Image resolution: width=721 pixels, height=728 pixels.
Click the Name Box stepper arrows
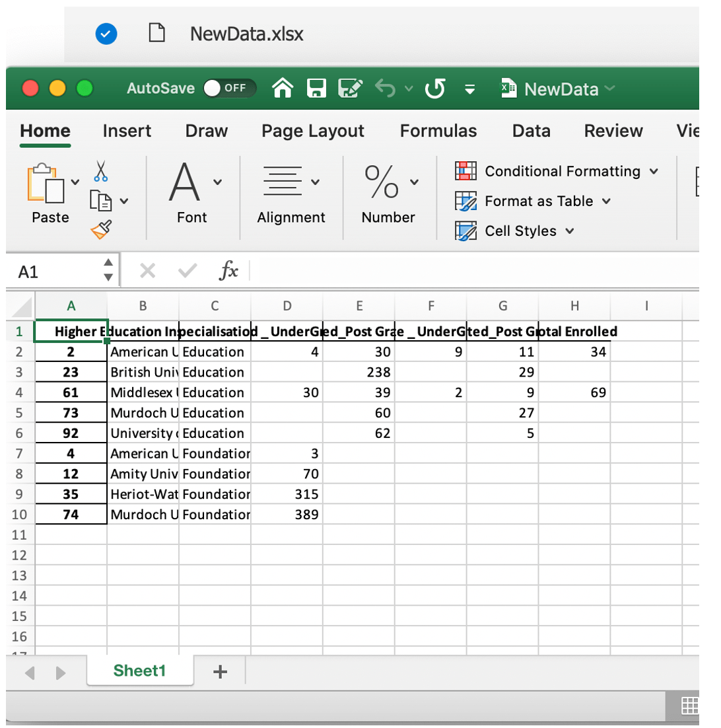108,270
